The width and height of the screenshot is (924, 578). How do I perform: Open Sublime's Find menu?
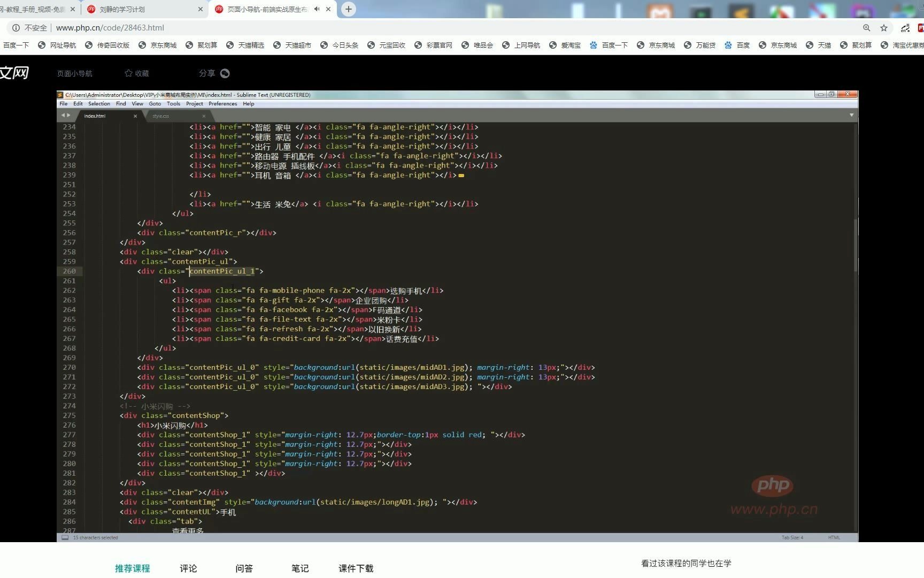click(121, 104)
